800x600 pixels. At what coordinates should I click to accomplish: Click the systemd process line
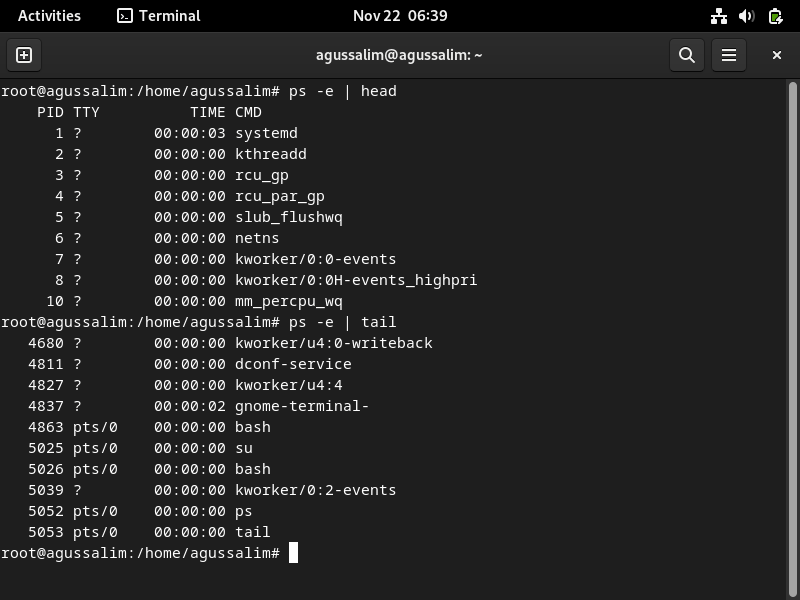(175, 133)
